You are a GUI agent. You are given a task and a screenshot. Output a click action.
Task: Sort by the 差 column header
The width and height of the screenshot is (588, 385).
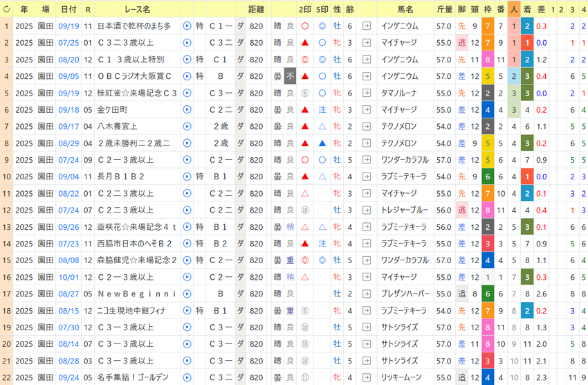click(542, 10)
